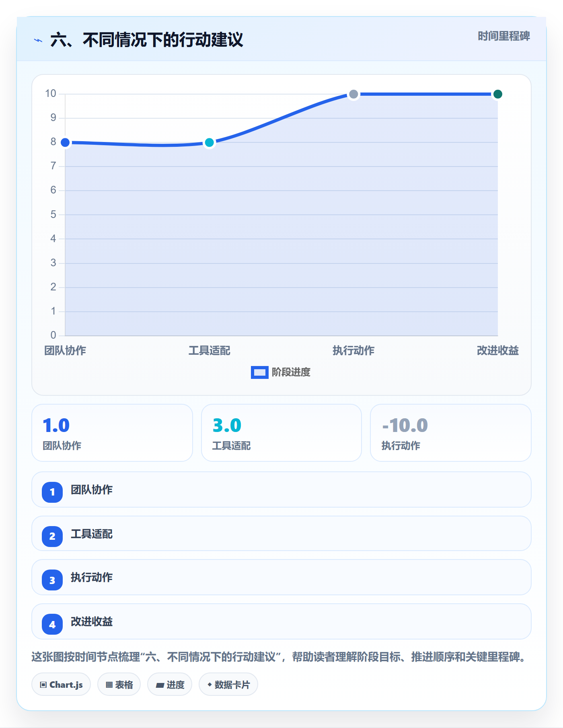Click the number 2 step badge
Image resolution: width=563 pixels, height=728 pixels.
click(x=52, y=536)
